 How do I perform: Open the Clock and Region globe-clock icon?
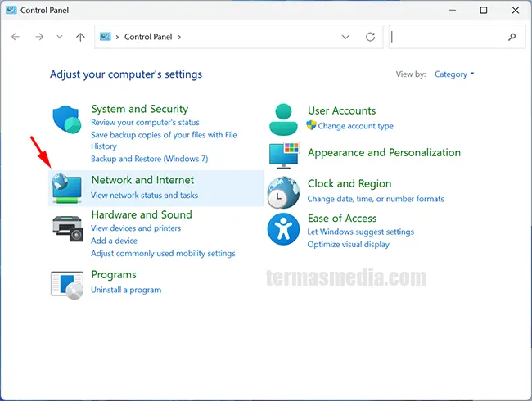(283, 192)
